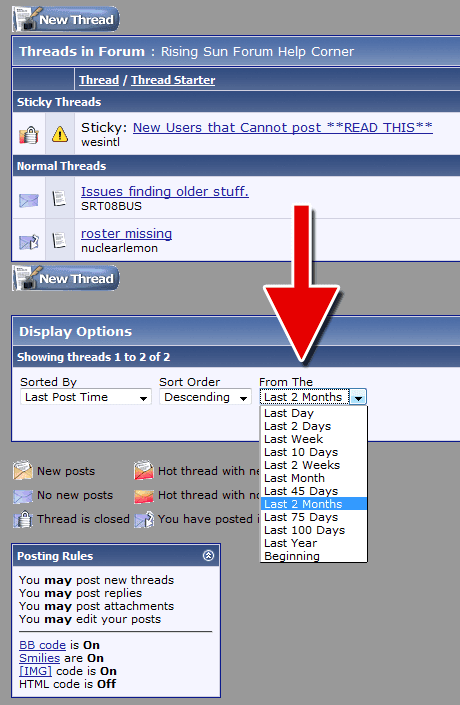Click the top New Thread button
The width and height of the screenshot is (460, 705).
tap(66, 19)
